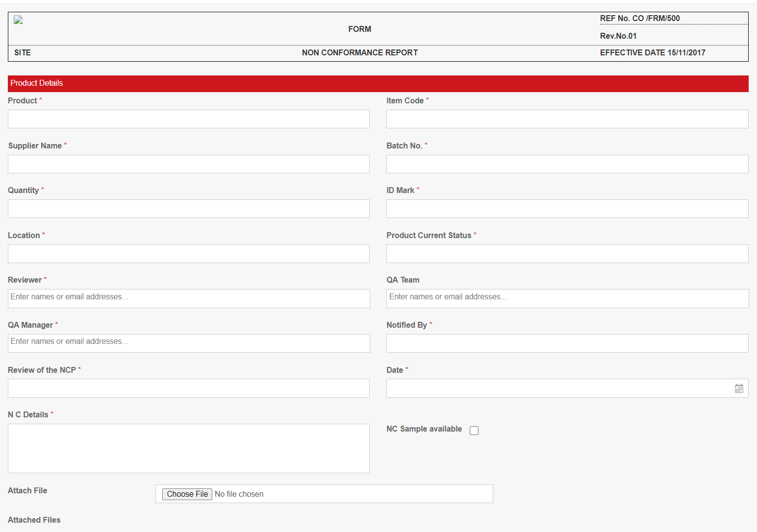Screen dimensions: 757x532
Task: Click the Quantity input field
Action: (188, 209)
